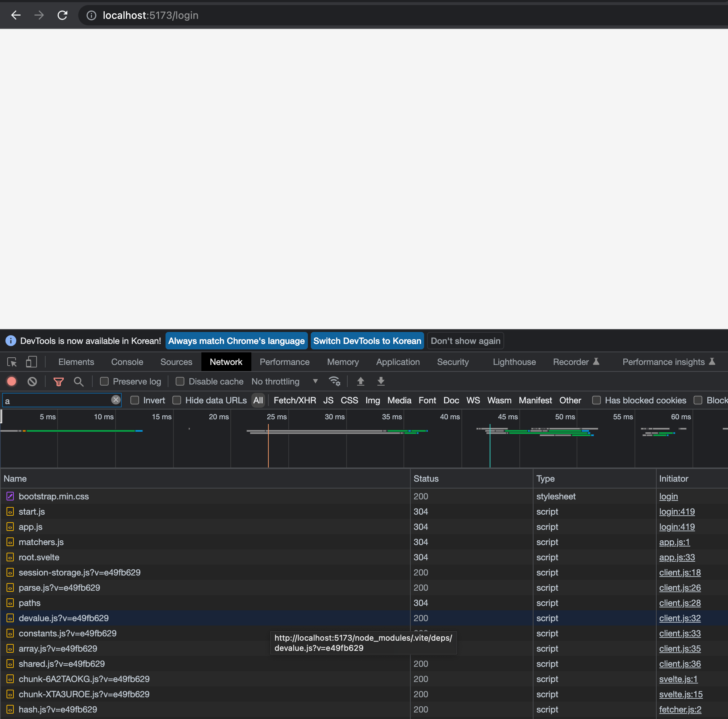This screenshot has width=728, height=719.
Task: Toggle the red filter funnel icon
Action: point(58,382)
